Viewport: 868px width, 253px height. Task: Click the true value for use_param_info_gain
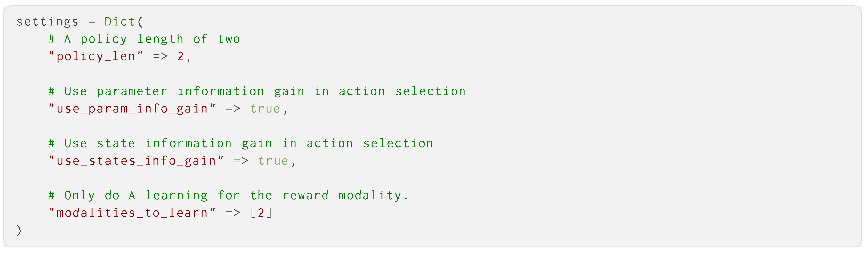265,109
